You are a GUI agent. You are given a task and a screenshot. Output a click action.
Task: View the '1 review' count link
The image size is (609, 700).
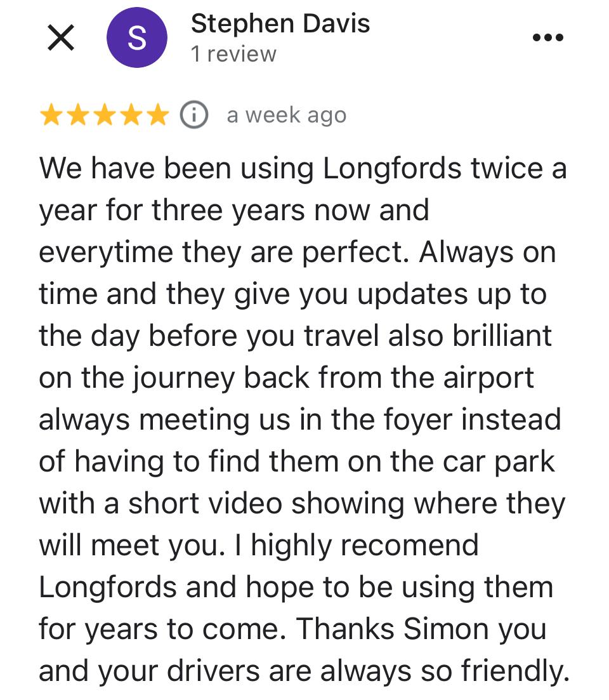[x=234, y=54]
